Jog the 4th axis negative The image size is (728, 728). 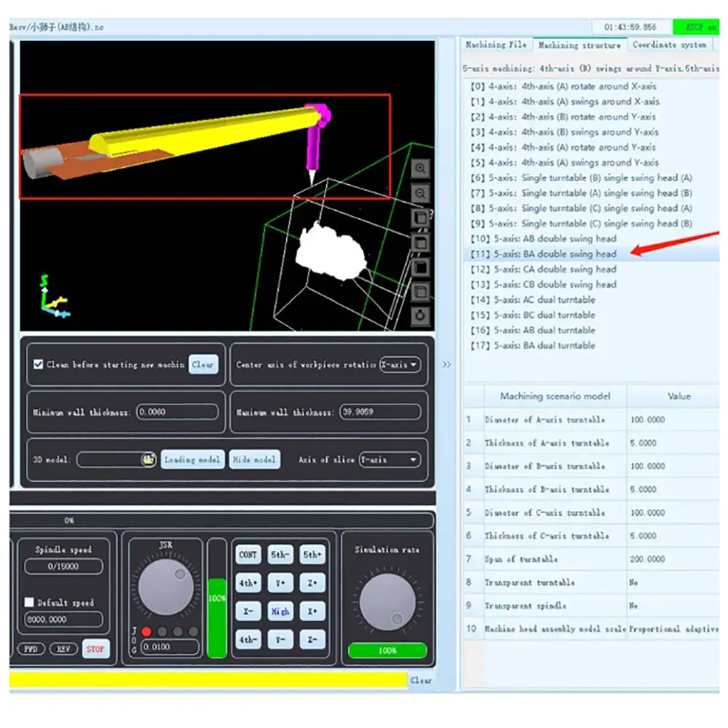[248, 639]
